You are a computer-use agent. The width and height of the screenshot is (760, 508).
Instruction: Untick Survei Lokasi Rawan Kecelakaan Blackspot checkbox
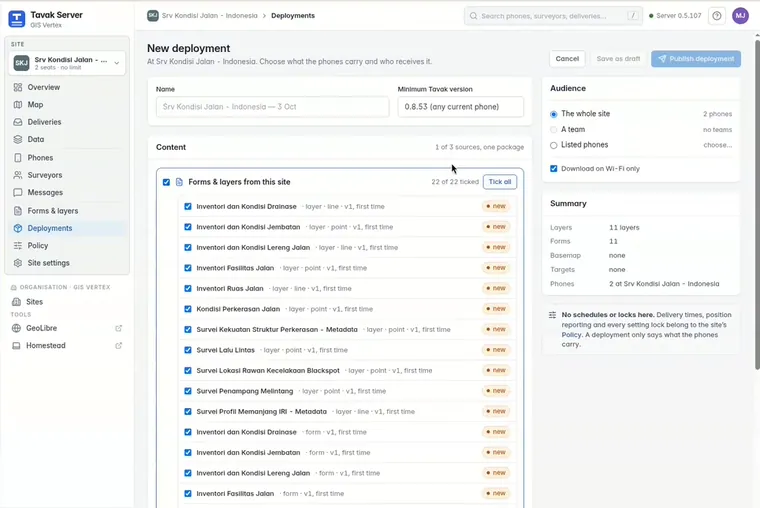click(x=188, y=370)
